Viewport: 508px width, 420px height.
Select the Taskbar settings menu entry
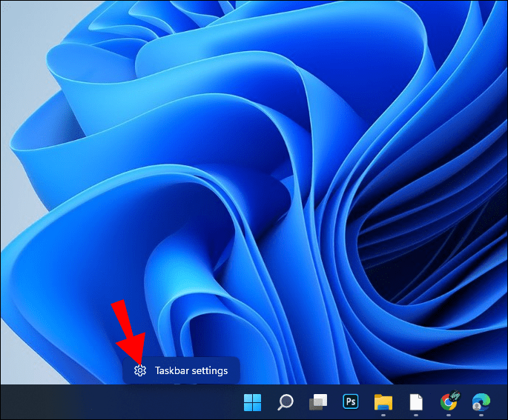[181, 370]
